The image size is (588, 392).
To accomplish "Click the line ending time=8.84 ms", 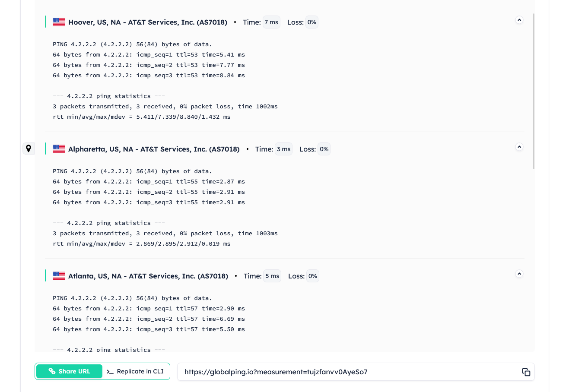I will (149, 76).
